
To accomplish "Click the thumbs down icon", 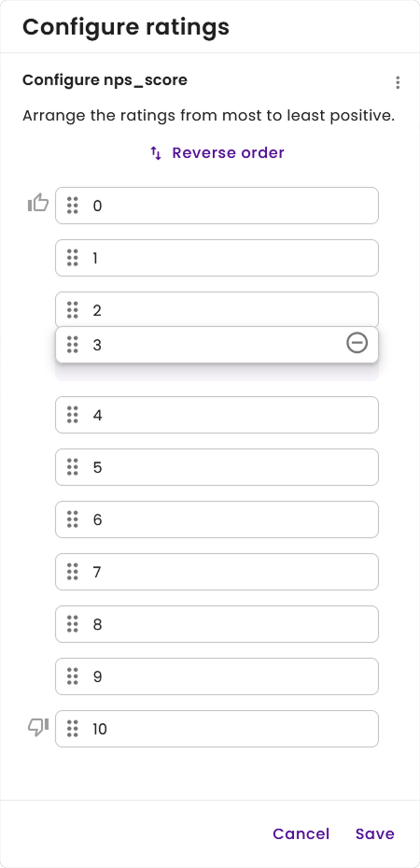I will click(x=38, y=727).
